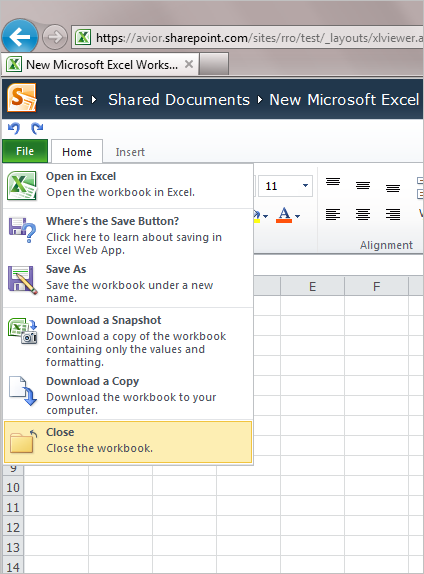
Task: Go to the test breadcrumb link
Action: pos(68,100)
